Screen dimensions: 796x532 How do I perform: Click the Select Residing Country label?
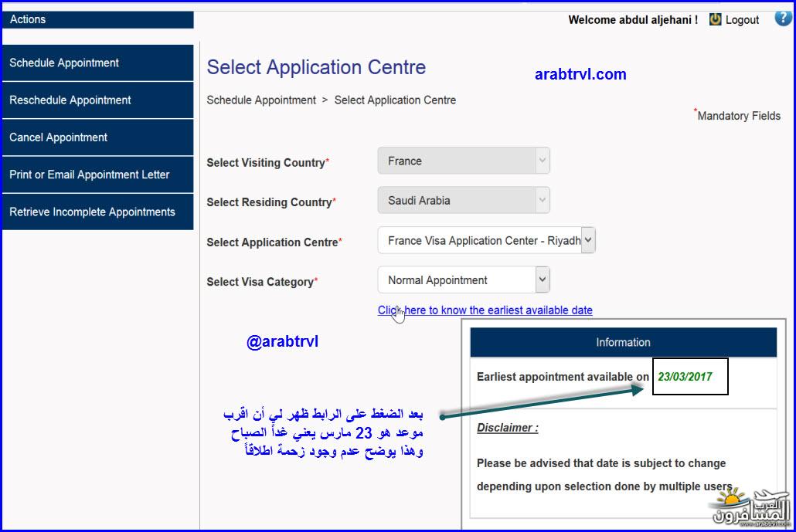(271, 202)
